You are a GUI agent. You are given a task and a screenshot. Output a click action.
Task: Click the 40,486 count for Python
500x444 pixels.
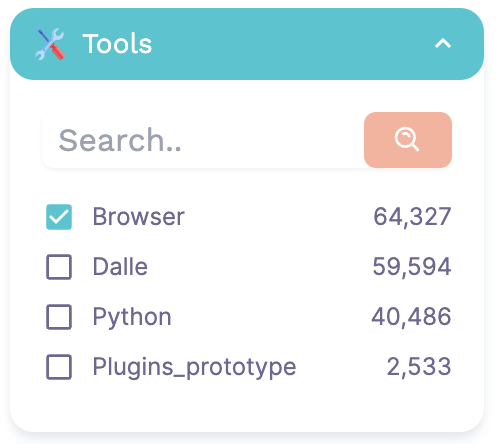(412, 317)
